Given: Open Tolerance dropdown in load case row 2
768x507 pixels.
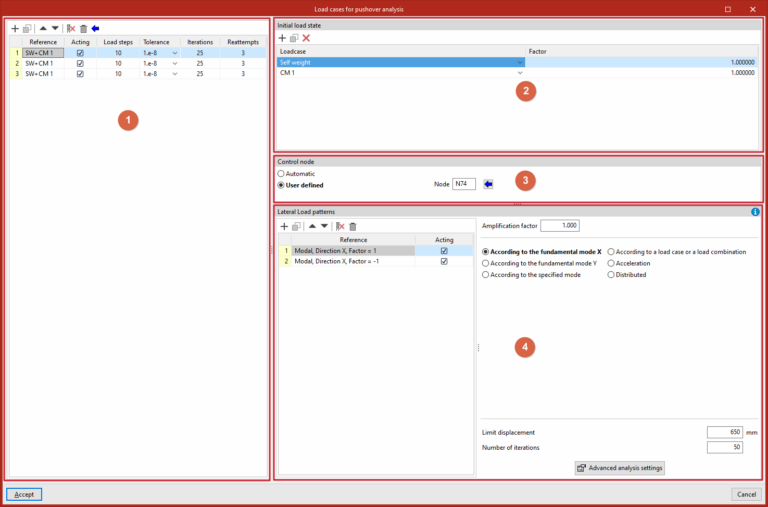Looking at the screenshot, I should [175, 63].
